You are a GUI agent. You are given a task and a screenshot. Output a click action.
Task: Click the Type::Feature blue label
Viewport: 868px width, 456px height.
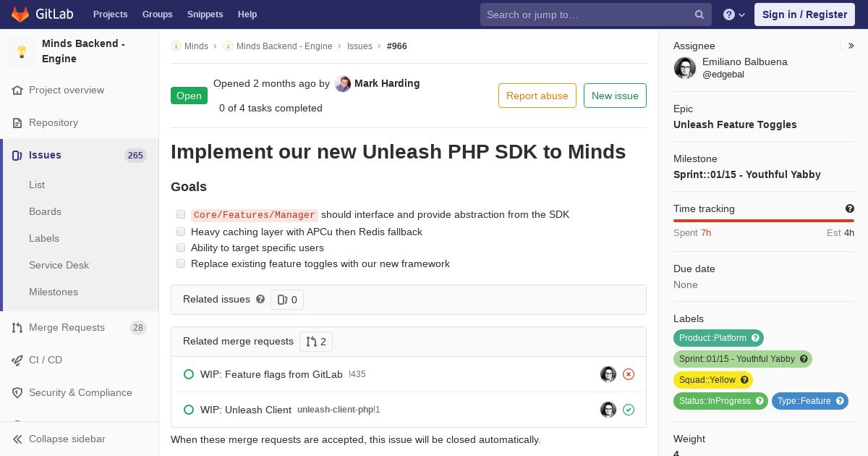(x=810, y=401)
